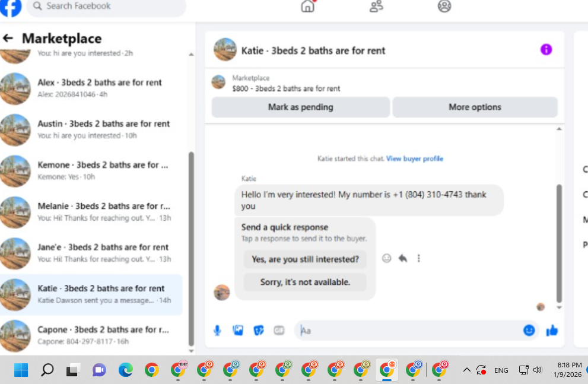Click '$800 - 3beds 2 baths are for rent' text
This screenshot has width=588, height=384.
[x=286, y=89]
